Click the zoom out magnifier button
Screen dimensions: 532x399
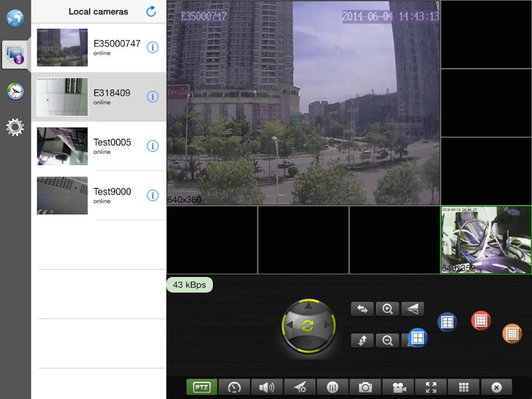pyautogui.click(x=387, y=341)
